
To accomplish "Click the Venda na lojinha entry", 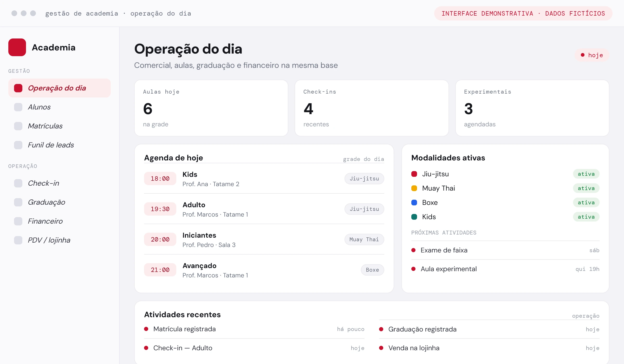I will click(489, 348).
